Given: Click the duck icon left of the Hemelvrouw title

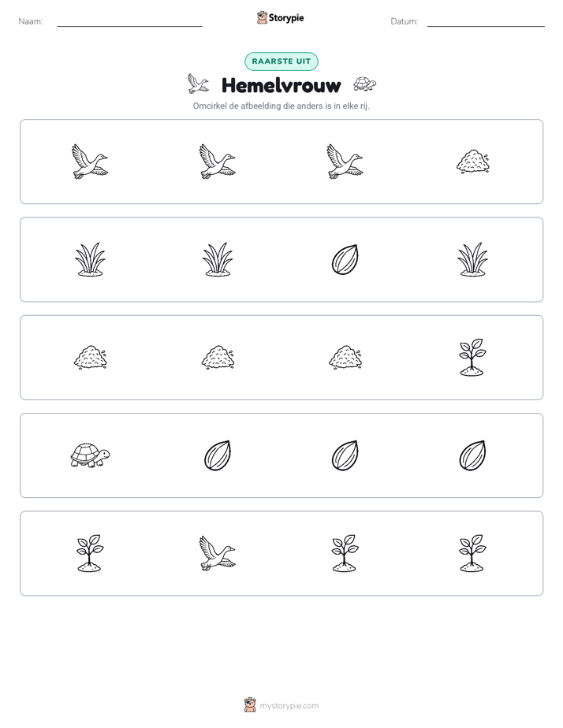Looking at the screenshot, I should tap(199, 84).
